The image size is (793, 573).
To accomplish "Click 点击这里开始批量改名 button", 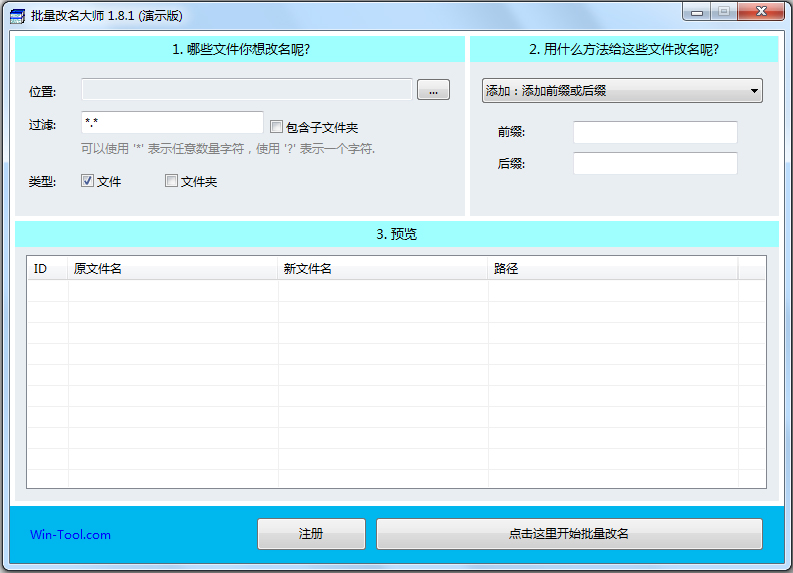I will (x=569, y=534).
